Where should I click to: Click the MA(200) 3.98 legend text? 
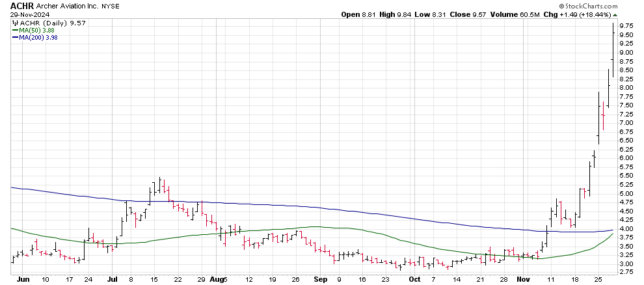pyautogui.click(x=42, y=38)
